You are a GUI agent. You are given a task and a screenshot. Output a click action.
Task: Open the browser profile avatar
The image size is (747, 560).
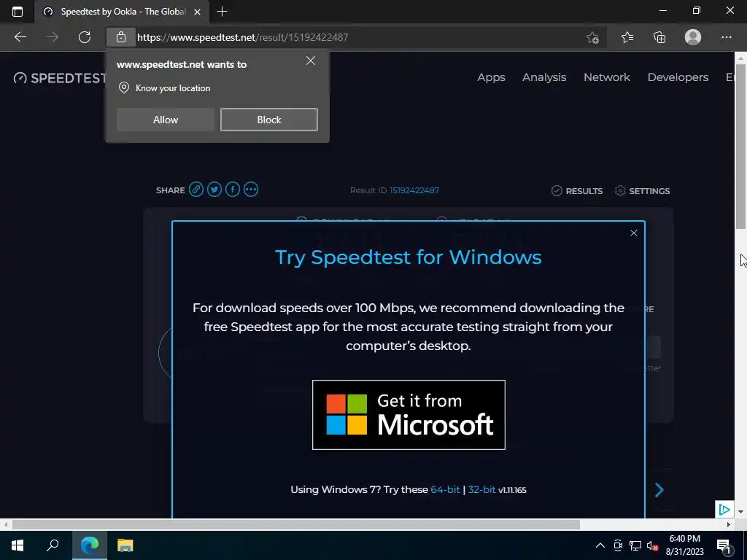(x=693, y=37)
